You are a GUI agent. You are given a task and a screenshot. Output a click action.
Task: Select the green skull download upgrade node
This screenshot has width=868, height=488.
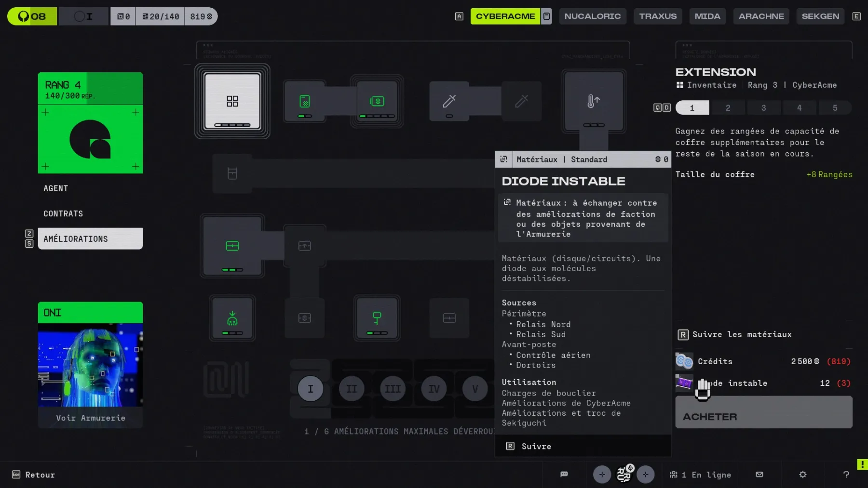(x=232, y=318)
